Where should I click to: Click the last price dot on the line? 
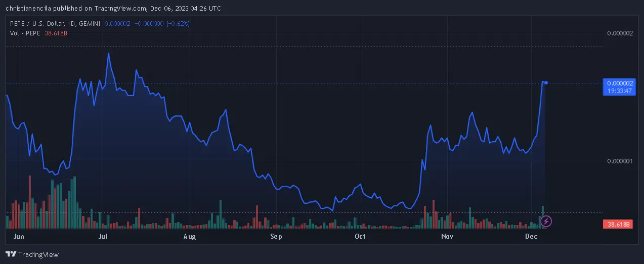coord(546,82)
